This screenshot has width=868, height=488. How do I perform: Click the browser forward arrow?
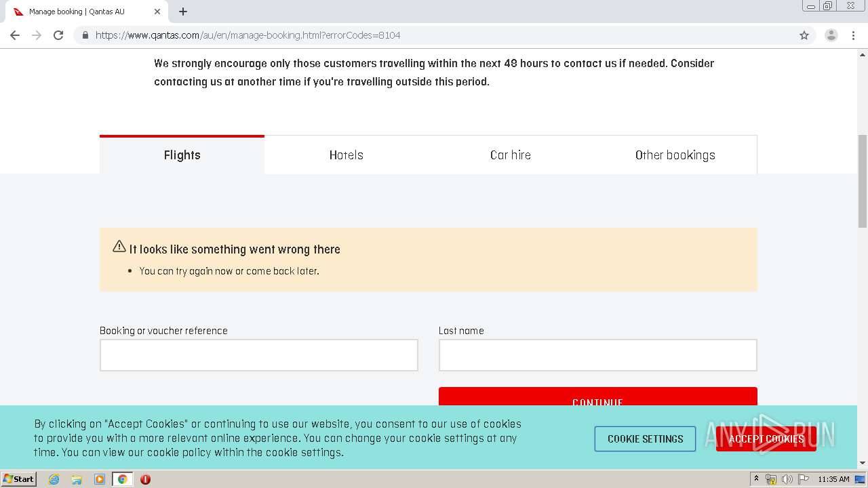tap(37, 35)
